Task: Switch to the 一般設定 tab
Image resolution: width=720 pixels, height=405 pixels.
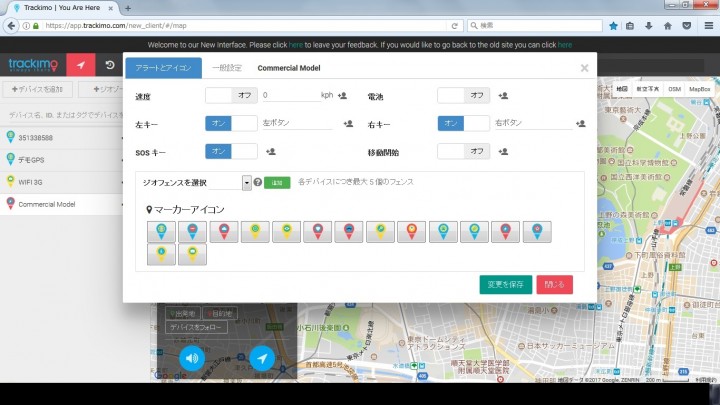Action: tap(228, 68)
